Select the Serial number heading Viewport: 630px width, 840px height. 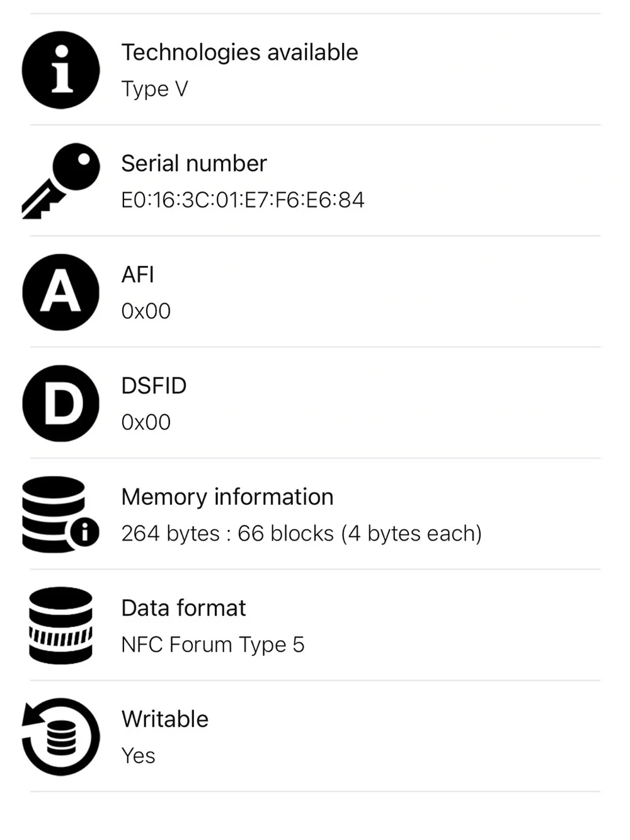pos(194,163)
